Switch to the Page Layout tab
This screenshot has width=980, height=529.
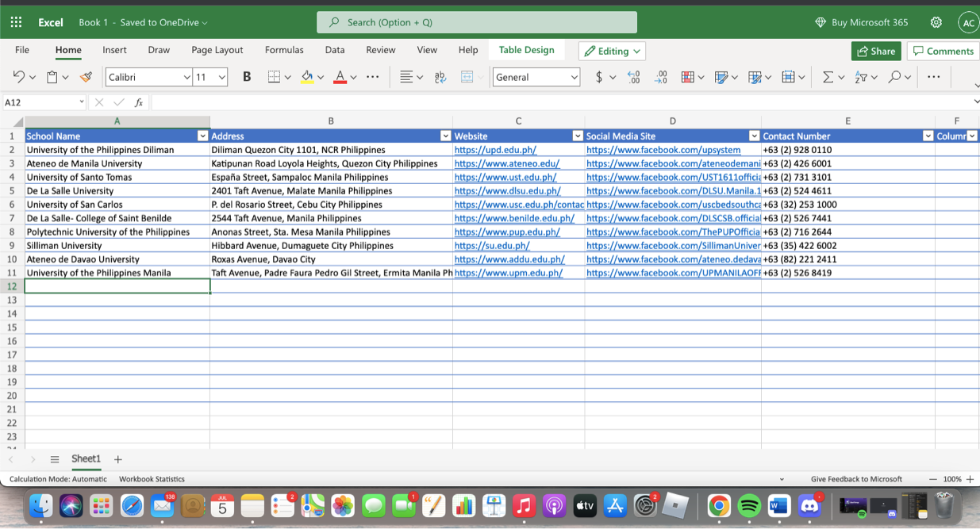[x=217, y=50]
